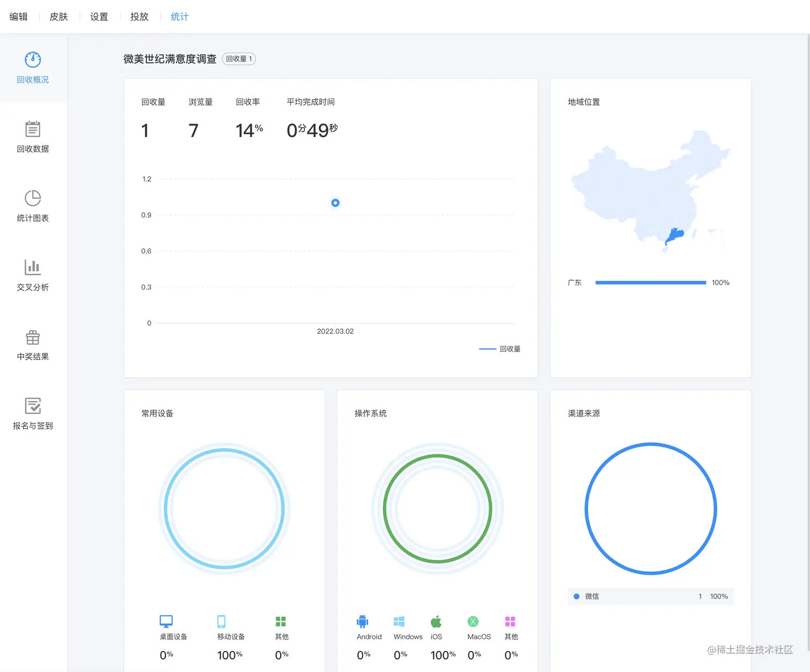Viewport: 810px width, 672px height.
Task: Click the 微信 channel legend row
Action: click(x=650, y=596)
